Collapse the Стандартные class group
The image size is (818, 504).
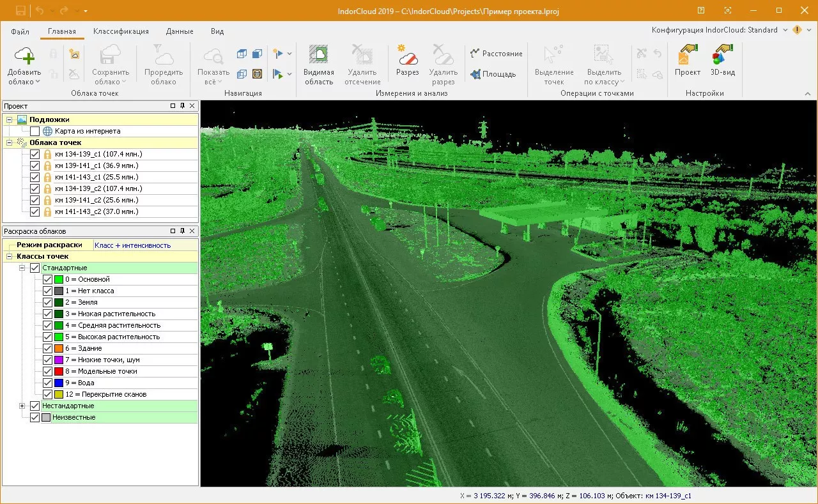click(22, 268)
